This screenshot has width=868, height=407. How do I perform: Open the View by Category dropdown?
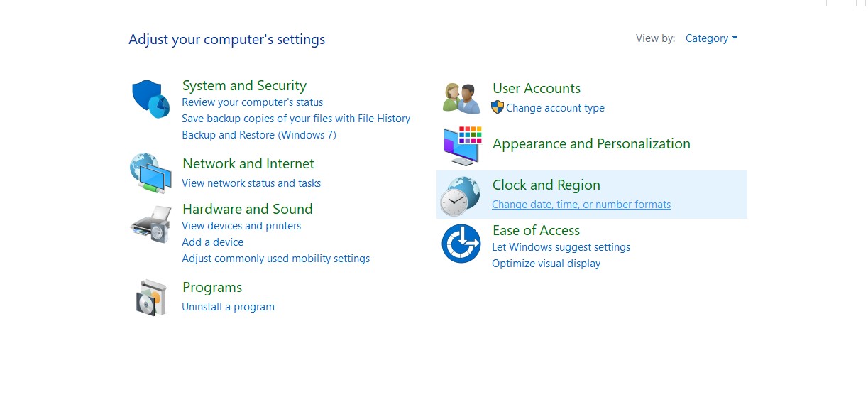[710, 38]
